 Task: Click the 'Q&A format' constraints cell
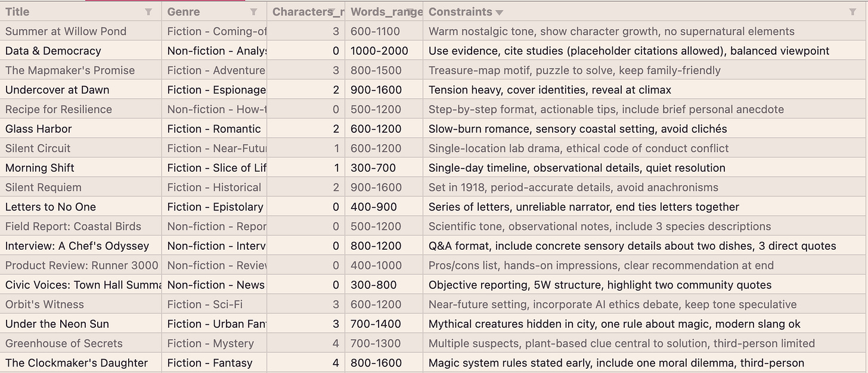(646, 246)
